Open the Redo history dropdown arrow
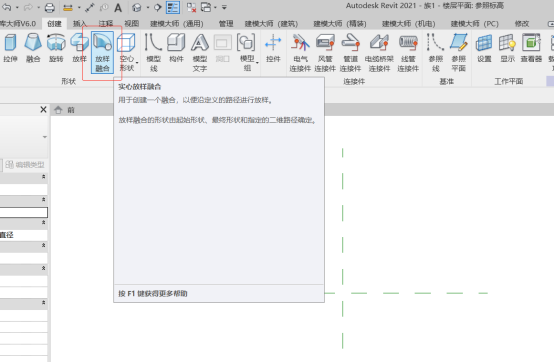This screenshot has height=362, width=554. (x=38, y=7)
